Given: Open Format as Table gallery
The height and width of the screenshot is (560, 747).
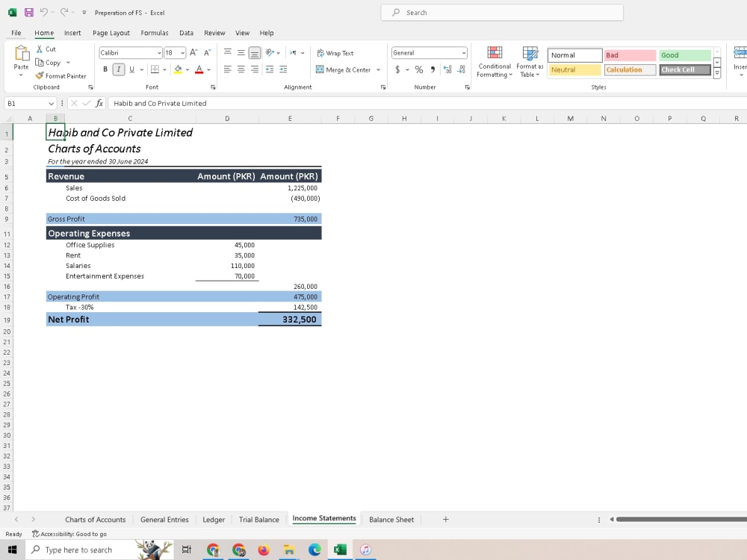Looking at the screenshot, I should pyautogui.click(x=530, y=62).
